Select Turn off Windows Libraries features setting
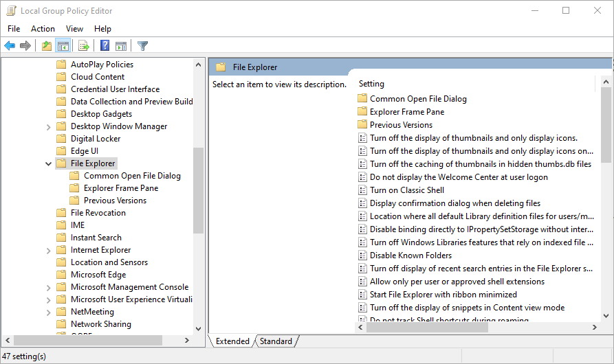This screenshot has height=364, width=614. pyautogui.click(x=482, y=242)
